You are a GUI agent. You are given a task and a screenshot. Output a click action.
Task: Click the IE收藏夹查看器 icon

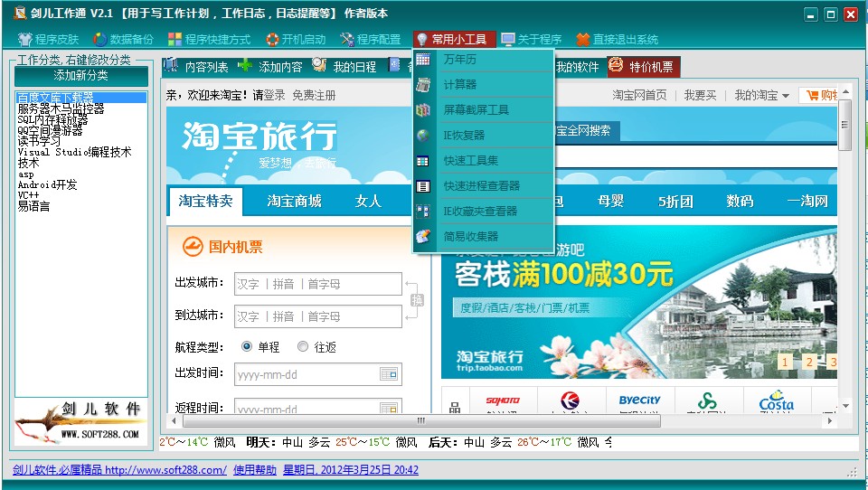point(423,211)
